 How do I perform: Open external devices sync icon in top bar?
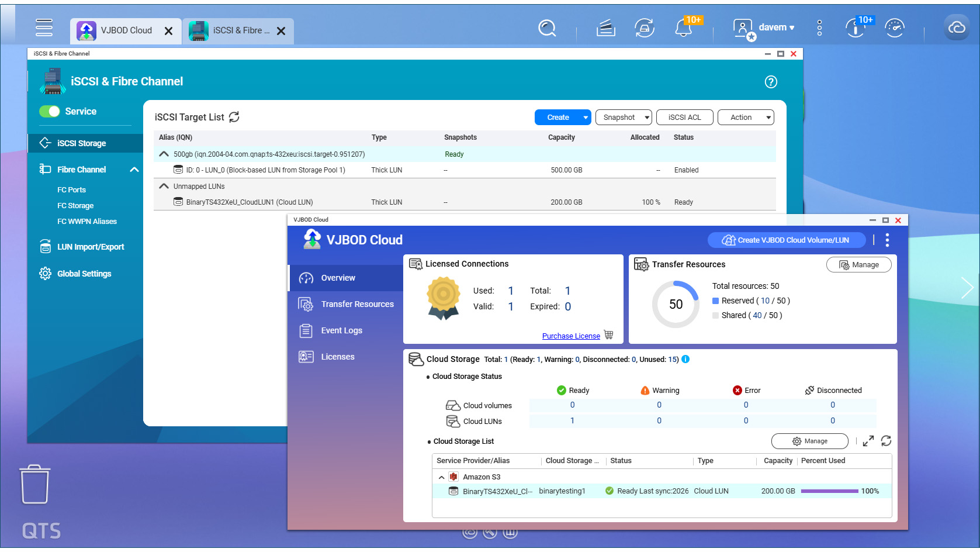645,28
